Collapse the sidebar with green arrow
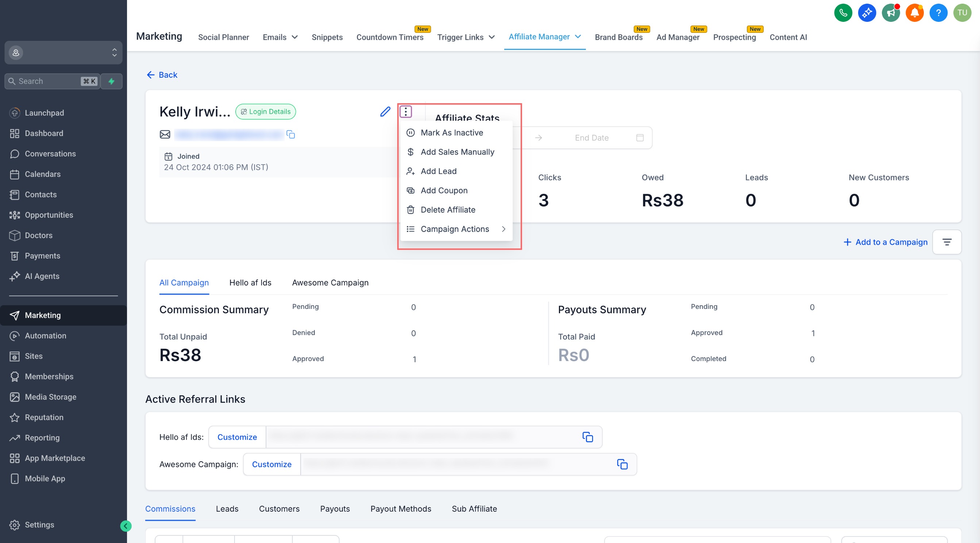 [126, 525]
